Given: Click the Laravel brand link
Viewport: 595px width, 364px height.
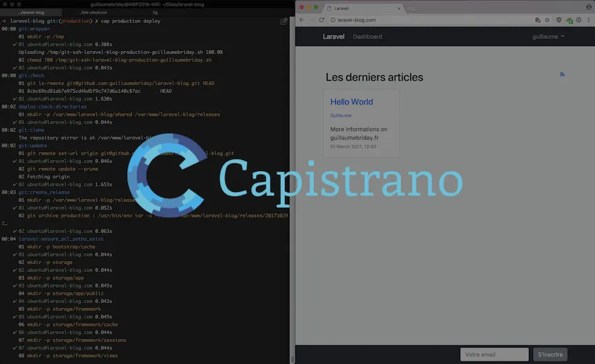Looking at the screenshot, I should [334, 37].
